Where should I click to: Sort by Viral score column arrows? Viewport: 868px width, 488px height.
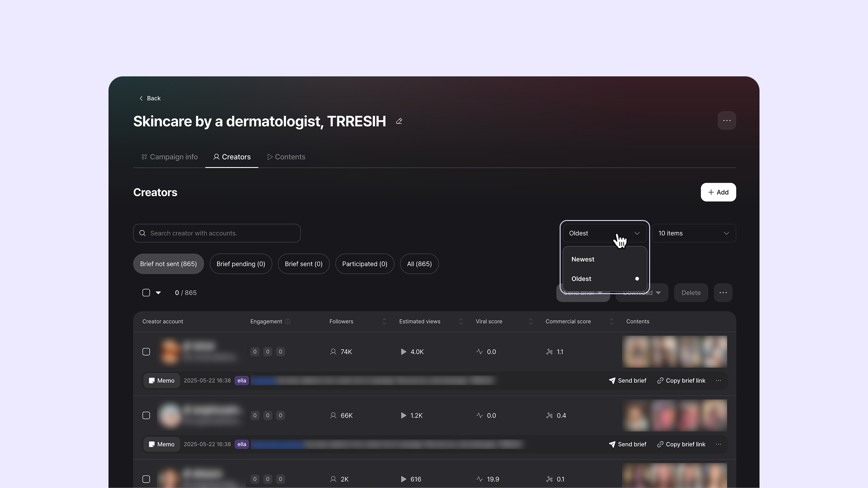click(x=531, y=322)
